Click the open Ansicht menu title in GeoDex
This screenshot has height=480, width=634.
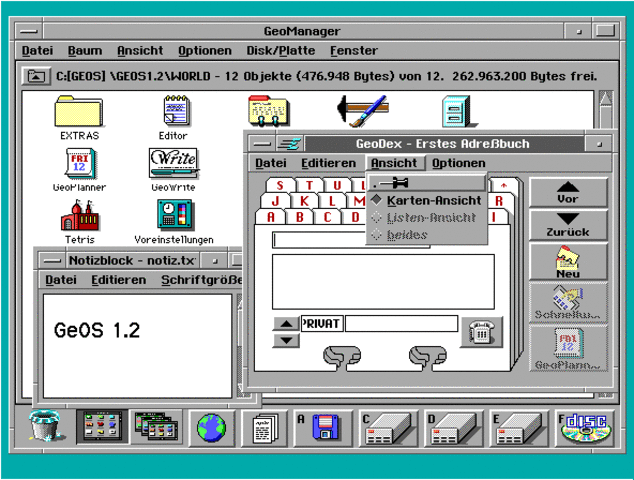pyautogui.click(x=394, y=163)
